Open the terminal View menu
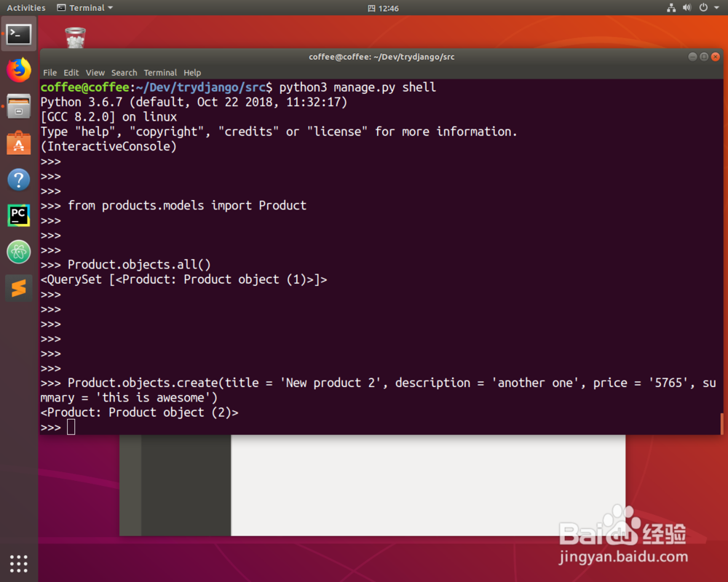The height and width of the screenshot is (582, 728). pyautogui.click(x=95, y=73)
